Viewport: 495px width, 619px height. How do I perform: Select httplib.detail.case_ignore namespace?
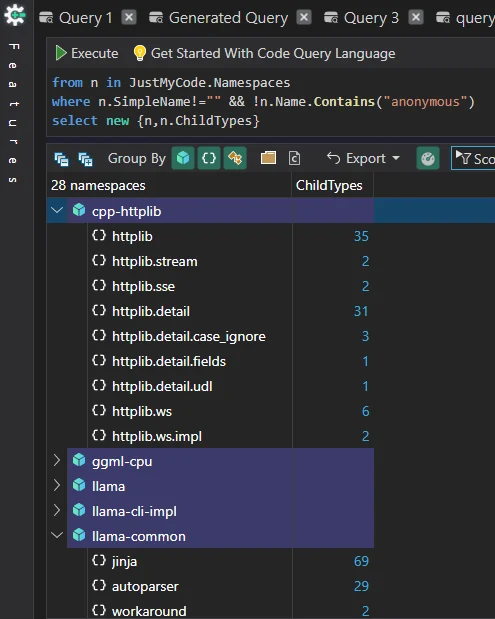[x=189, y=336]
